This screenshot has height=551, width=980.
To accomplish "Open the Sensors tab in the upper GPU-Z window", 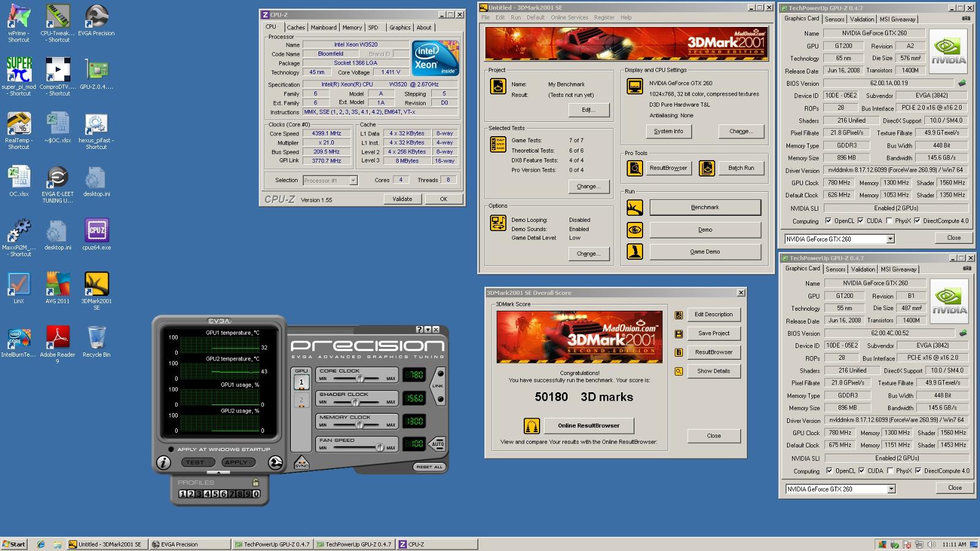I will [834, 19].
